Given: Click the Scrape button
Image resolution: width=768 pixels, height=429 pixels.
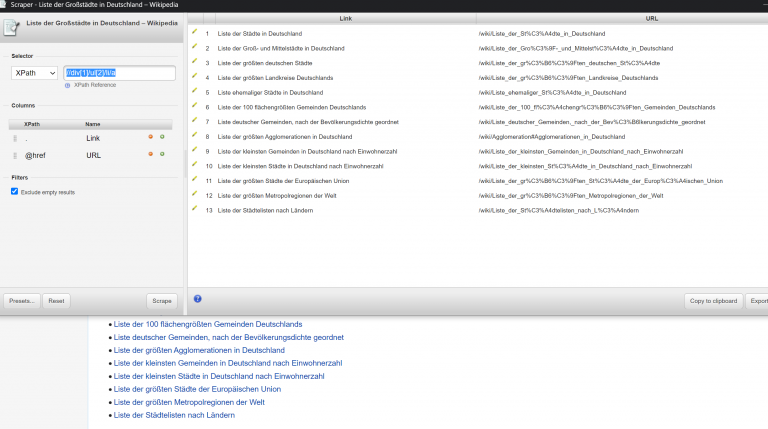Looking at the screenshot, I should tap(162, 301).
